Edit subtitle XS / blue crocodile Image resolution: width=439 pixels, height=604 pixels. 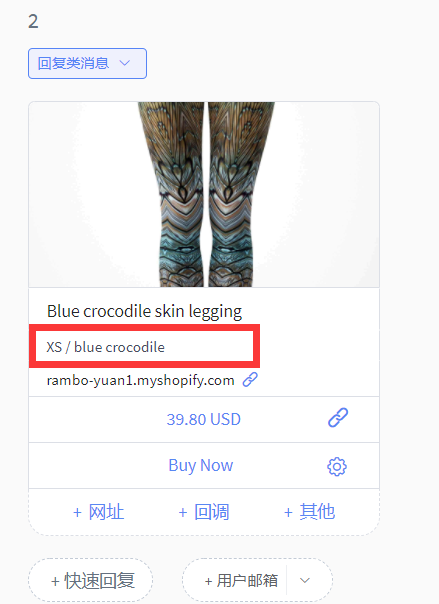[106, 347]
